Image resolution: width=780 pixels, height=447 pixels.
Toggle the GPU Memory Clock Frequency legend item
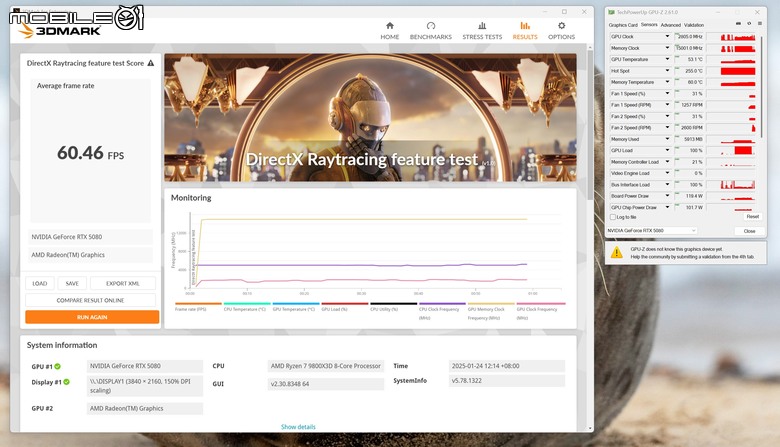point(490,310)
